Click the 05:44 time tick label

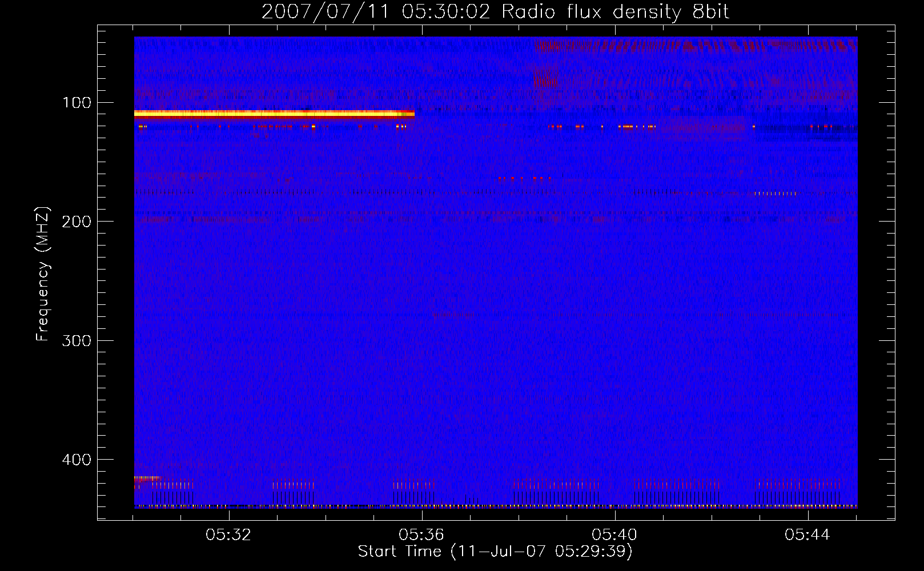pyautogui.click(x=808, y=535)
